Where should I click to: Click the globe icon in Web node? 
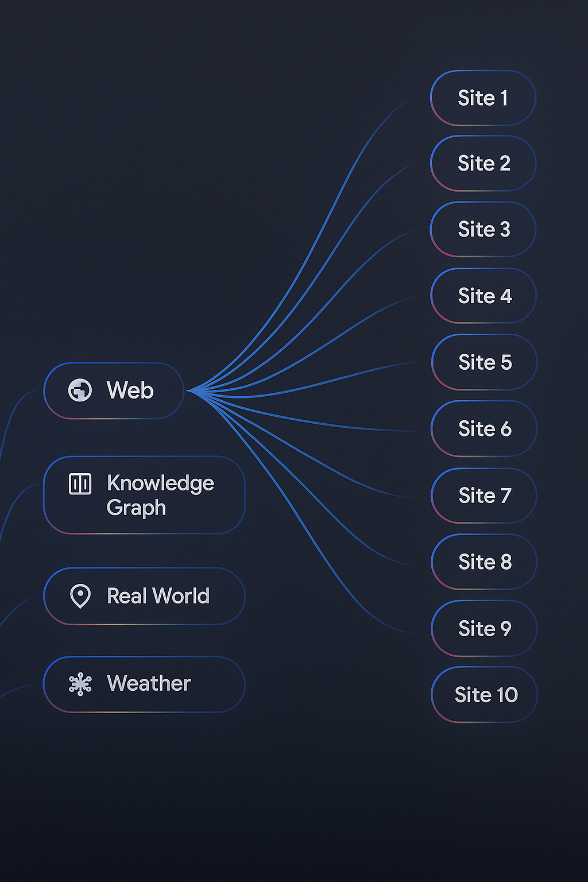click(80, 390)
